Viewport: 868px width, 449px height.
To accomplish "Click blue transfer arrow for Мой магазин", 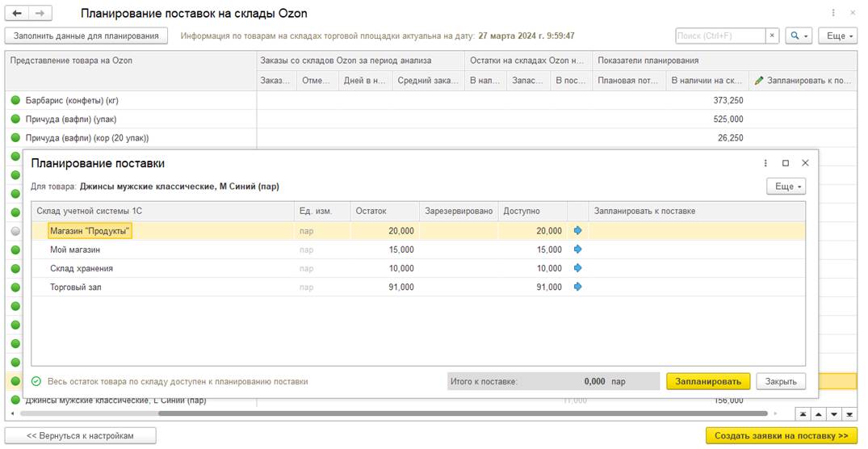I will click(x=577, y=250).
